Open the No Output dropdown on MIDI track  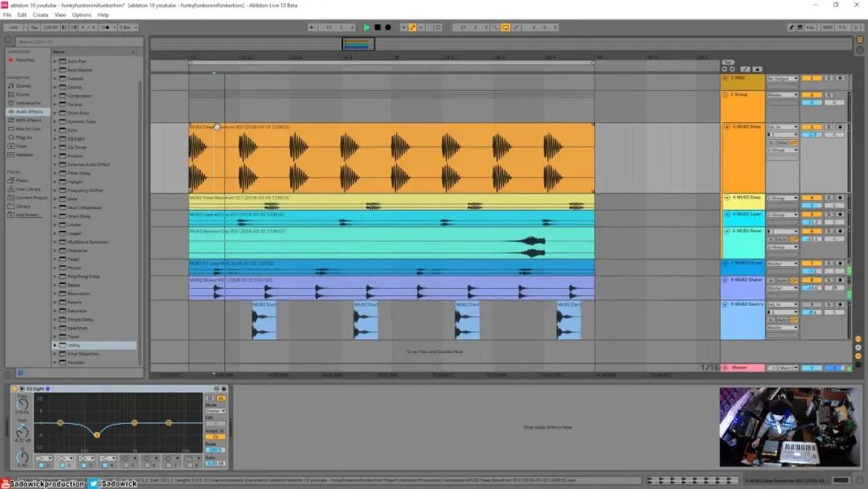click(x=782, y=79)
